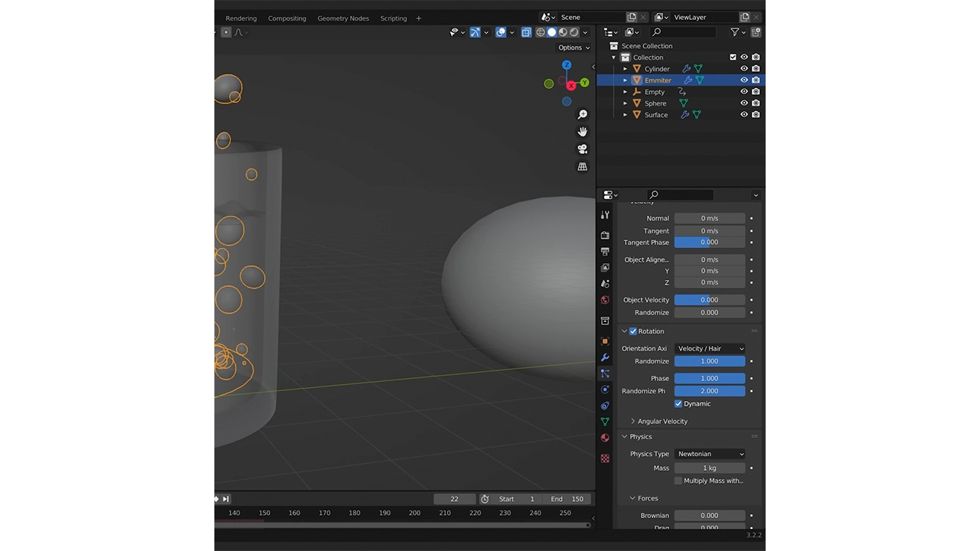
Task: Open shading options dropdown arrow
Action: point(586,32)
